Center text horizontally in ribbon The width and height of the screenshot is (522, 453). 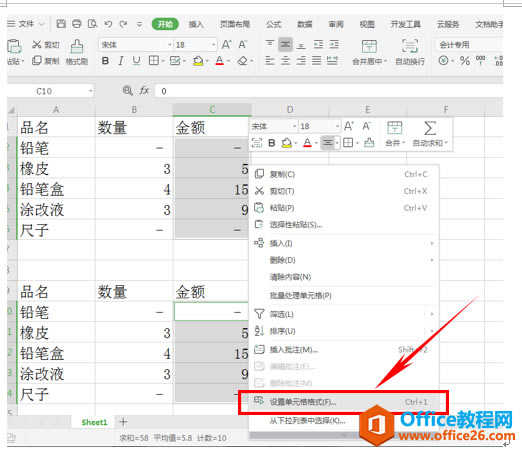pyautogui.click(x=285, y=61)
